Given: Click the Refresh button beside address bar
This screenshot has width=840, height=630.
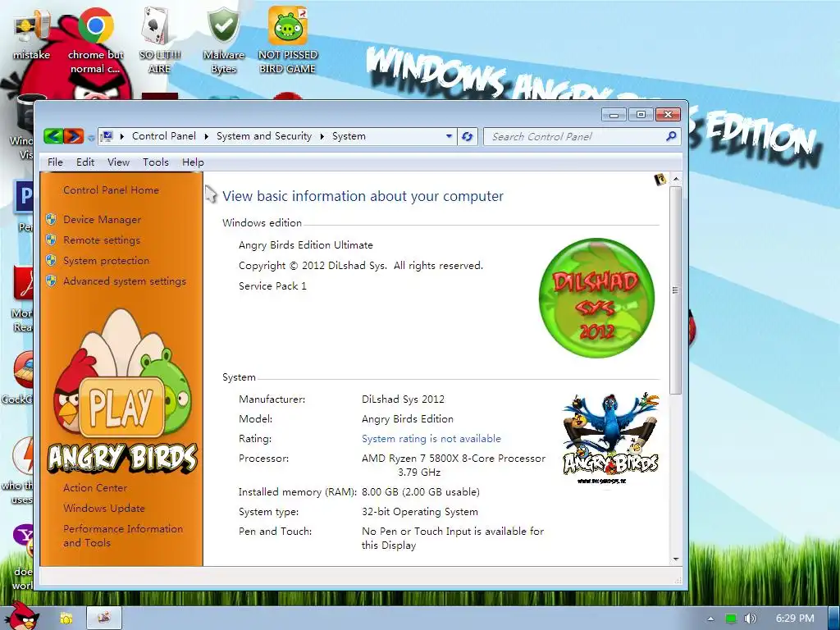Looking at the screenshot, I should [x=467, y=137].
